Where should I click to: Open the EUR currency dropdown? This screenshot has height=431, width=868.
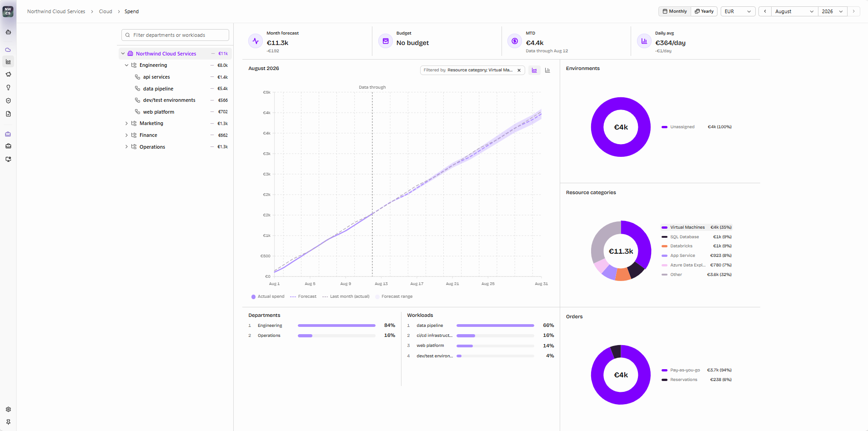click(x=738, y=11)
